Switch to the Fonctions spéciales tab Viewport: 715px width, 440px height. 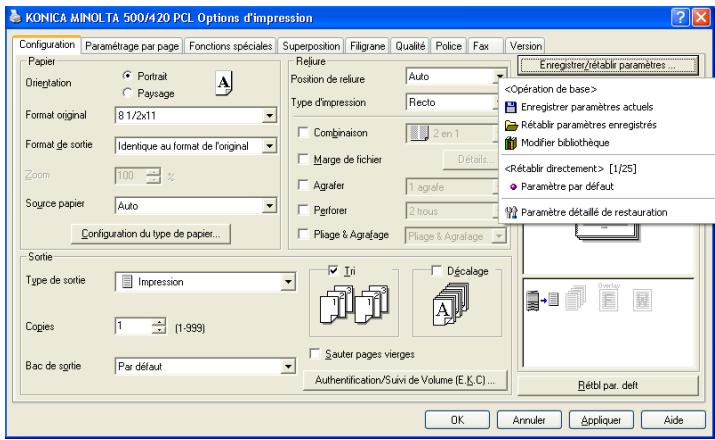coord(231,47)
